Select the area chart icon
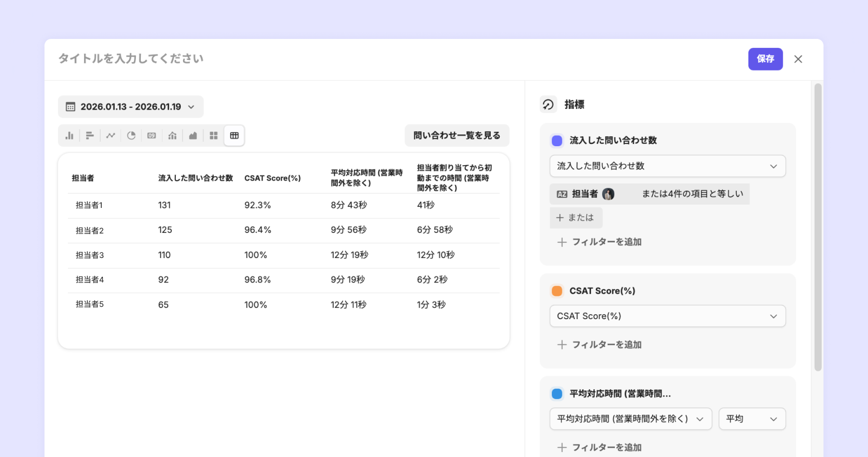Viewport: 868px width, 457px height. point(193,136)
